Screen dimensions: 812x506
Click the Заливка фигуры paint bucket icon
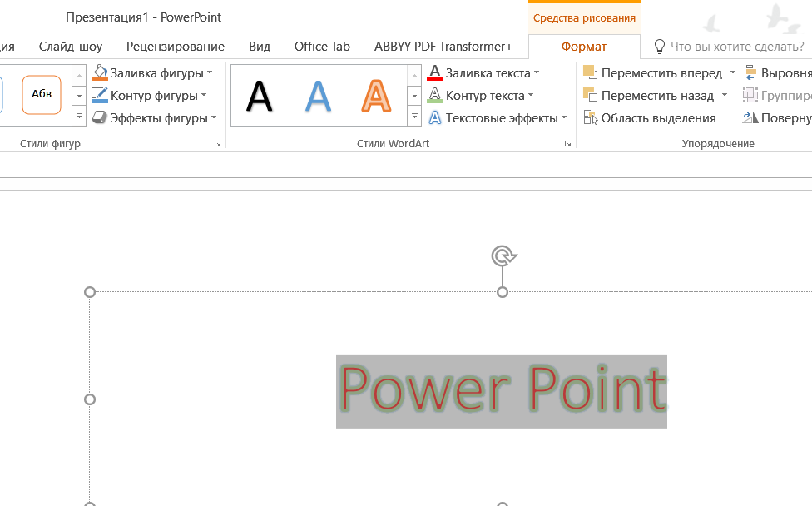click(x=100, y=73)
